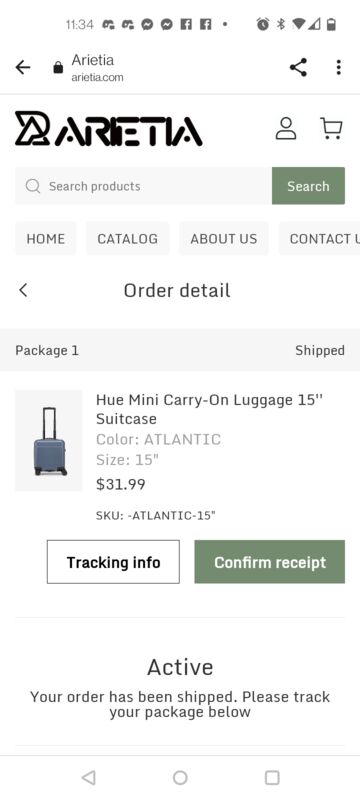Screen dimensions: 360x800
Task: Go back using Order detail chevron
Action: [23, 290]
